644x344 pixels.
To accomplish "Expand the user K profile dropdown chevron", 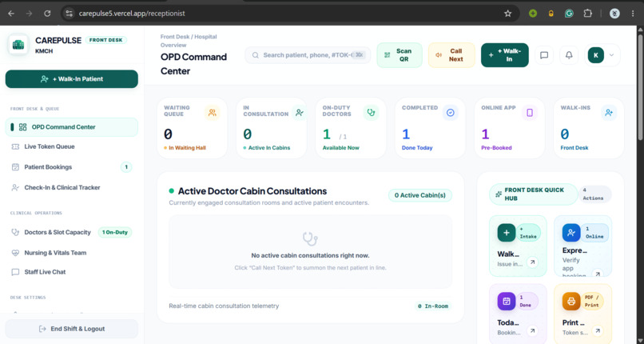I will pos(611,55).
